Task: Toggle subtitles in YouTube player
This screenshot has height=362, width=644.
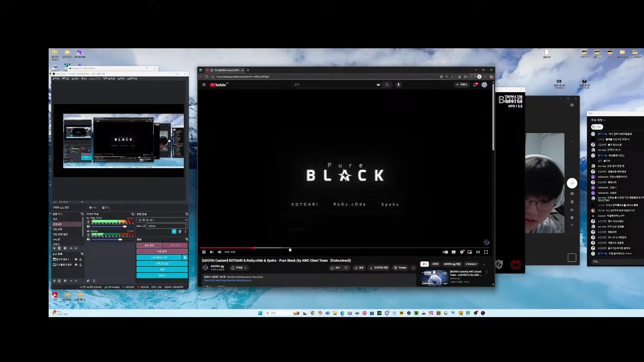Action: click(x=453, y=252)
